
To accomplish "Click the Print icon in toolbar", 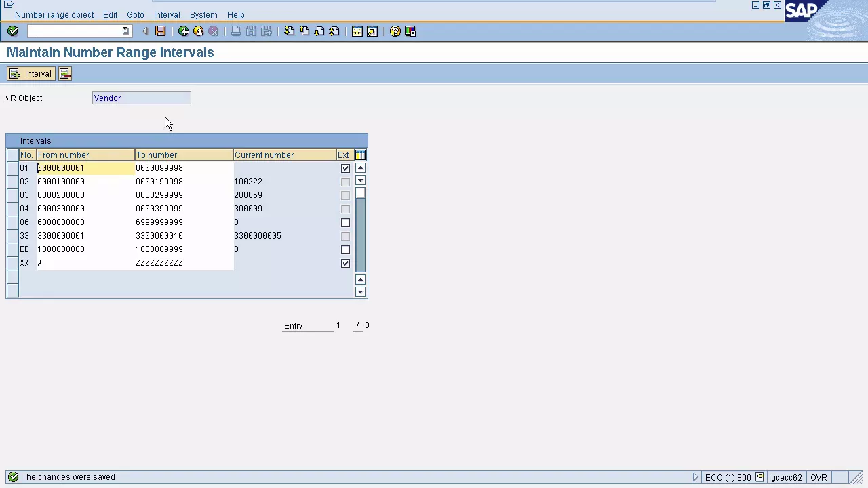I will [x=236, y=31].
